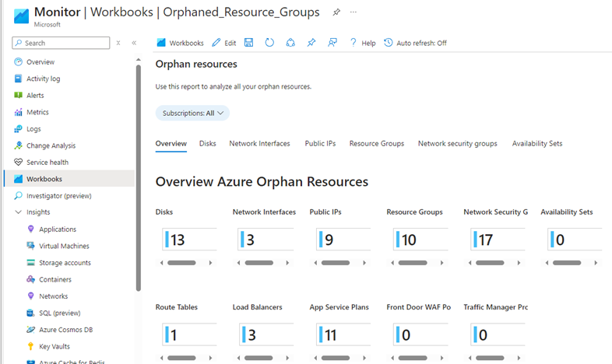612x364 pixels.
Task: Pin the workbook using title pin icon
Action: click(x=336, y=12)
